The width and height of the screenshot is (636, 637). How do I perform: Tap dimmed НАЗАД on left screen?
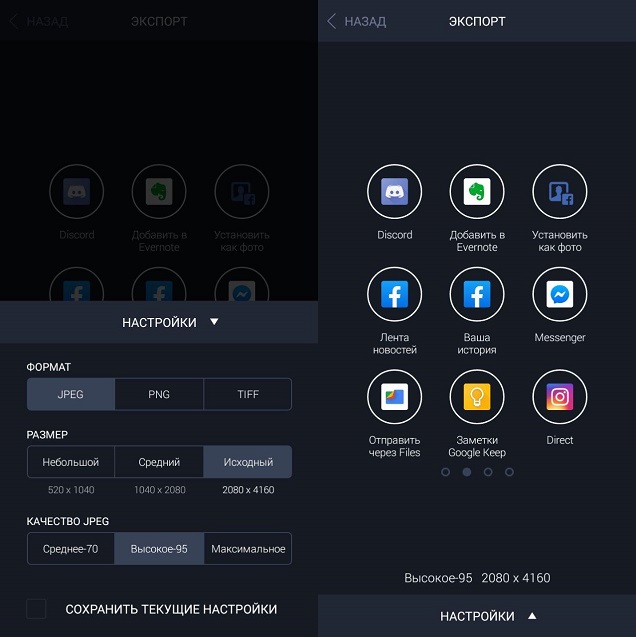pyautogui.click(x=39, y=21)
